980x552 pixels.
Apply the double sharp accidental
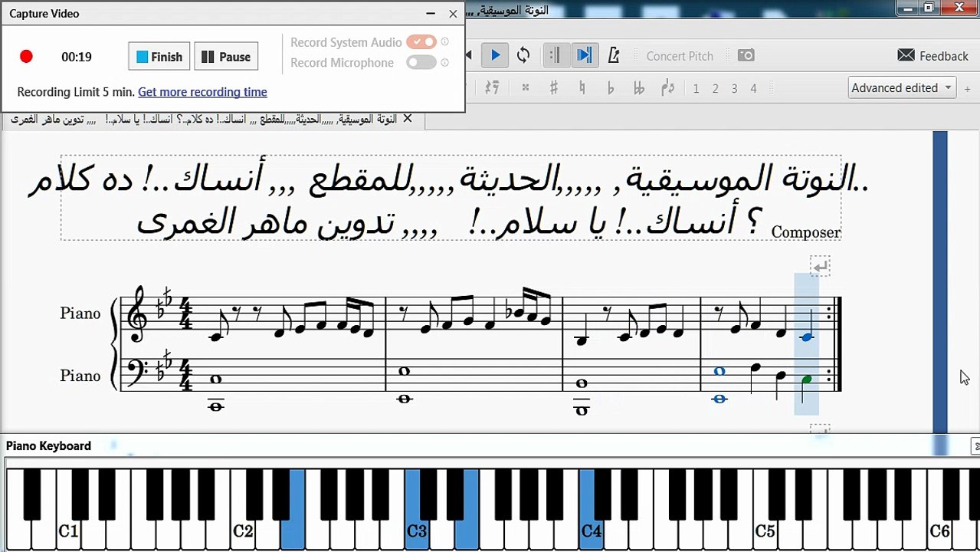[526, 88]
